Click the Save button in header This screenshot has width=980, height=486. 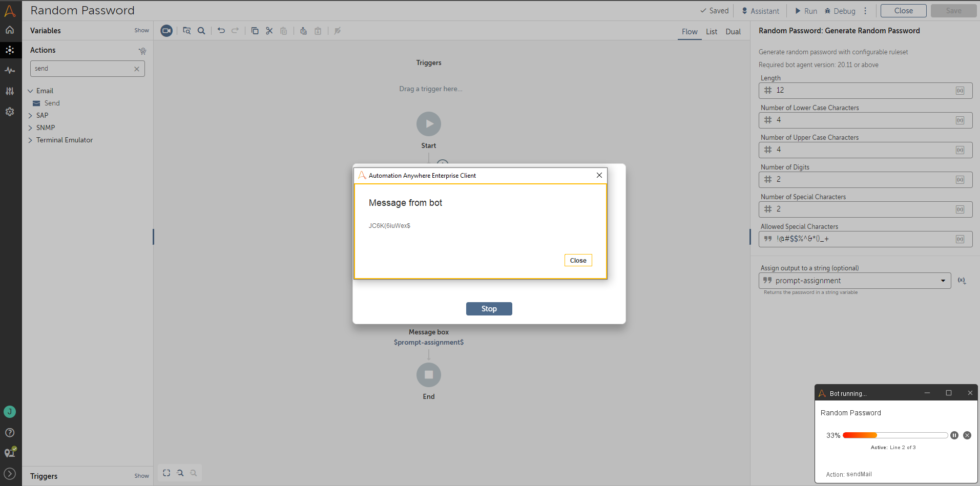click(x=953, y=11)
